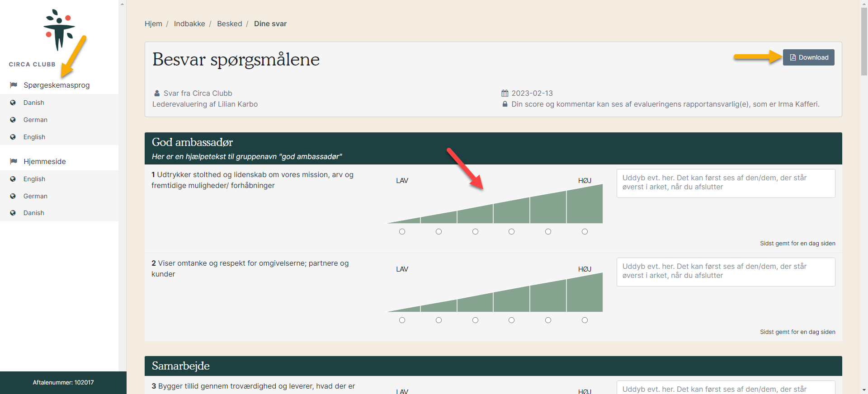Select lowest rating radio for question 1
This screenshot has height=394, width=868.
click(x=402, y=232)
